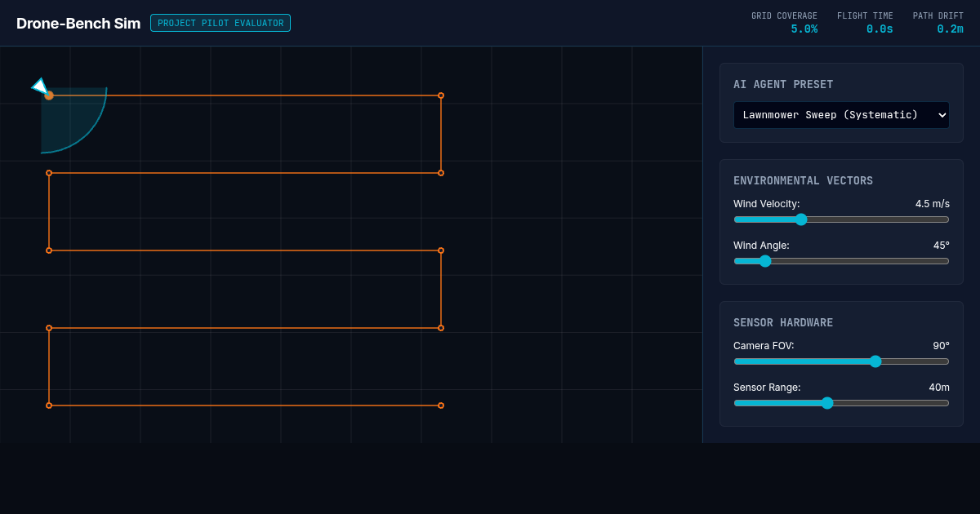Select the 45° wind angle value
The height and width of the screenshot is (514, 980).
(x=942, y=246)
